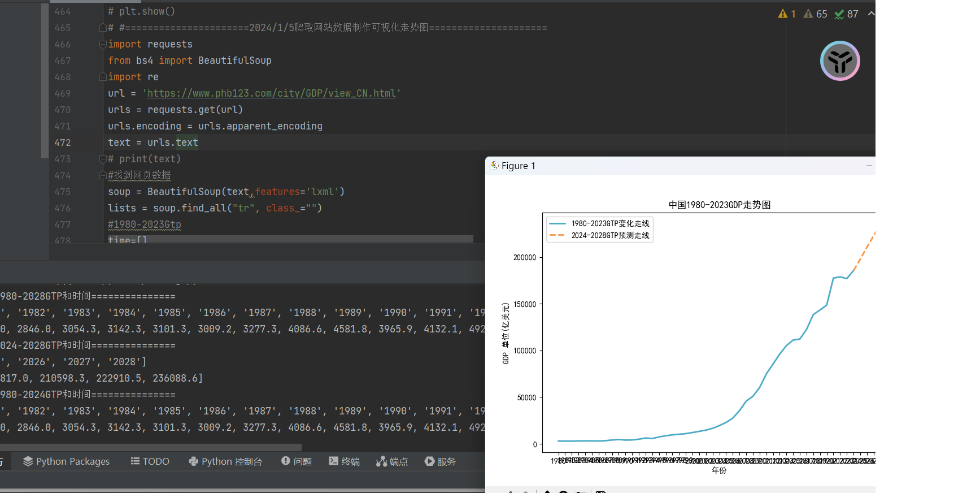Click the 'lists = soup.find_all' line
Viewport: 980px width, 493px height.
pyautogui.click(x=215, y=208)
